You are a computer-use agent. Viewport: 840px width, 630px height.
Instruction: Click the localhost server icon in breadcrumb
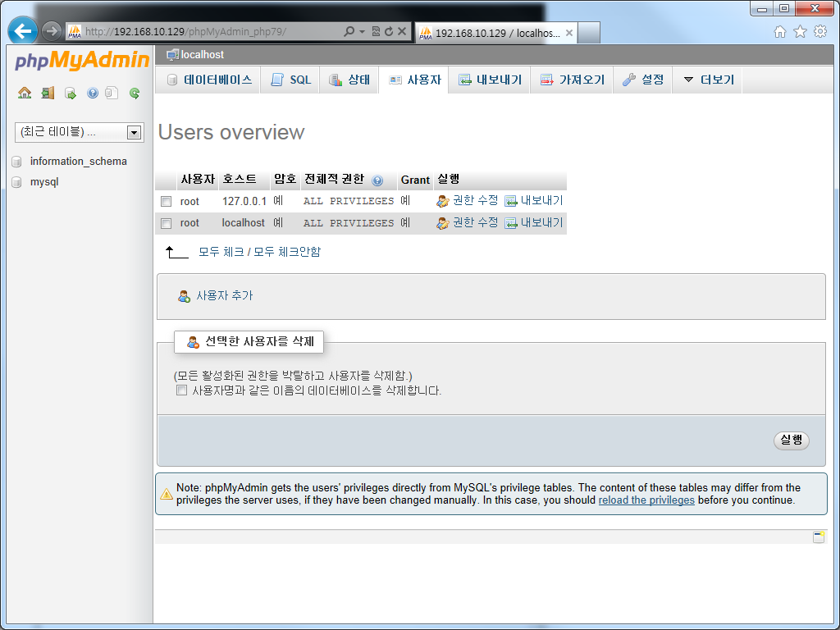[172, 55]
